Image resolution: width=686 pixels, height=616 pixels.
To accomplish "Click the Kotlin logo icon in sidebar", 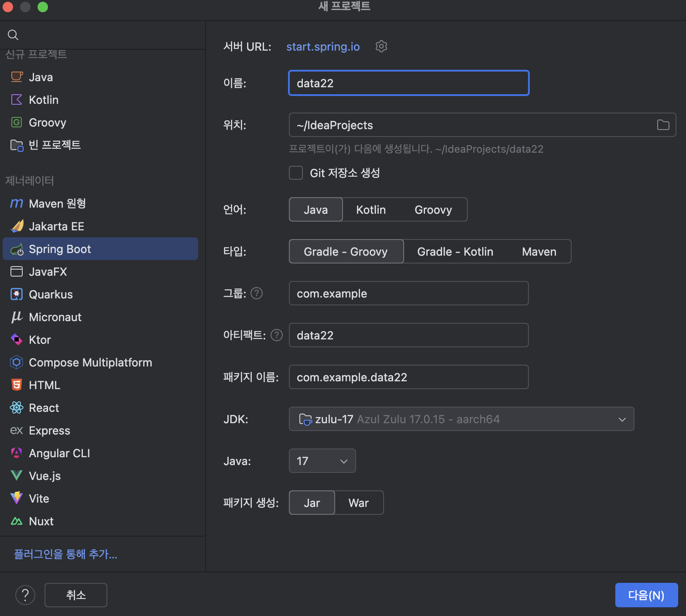I will coord(17,100).
